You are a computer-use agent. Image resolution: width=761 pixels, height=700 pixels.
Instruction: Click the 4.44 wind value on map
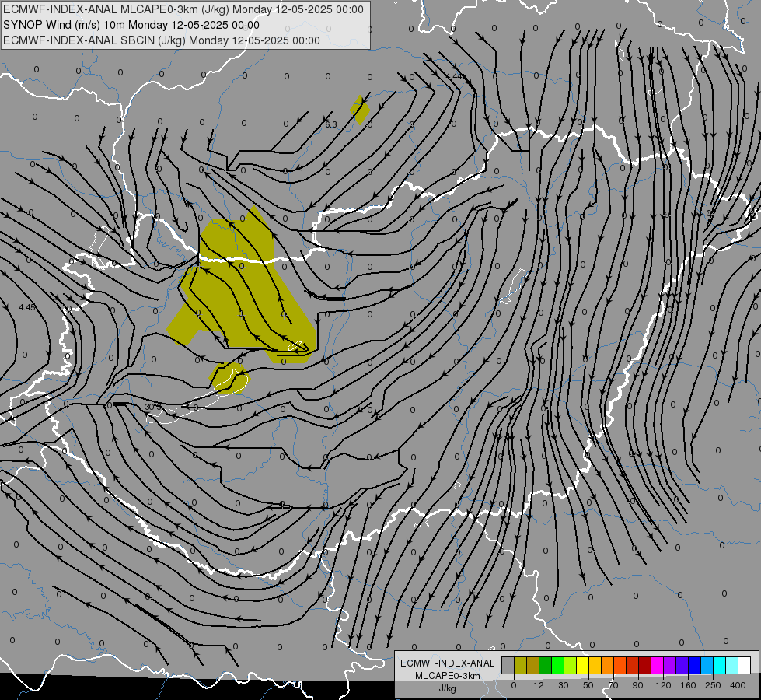(454, 77)
